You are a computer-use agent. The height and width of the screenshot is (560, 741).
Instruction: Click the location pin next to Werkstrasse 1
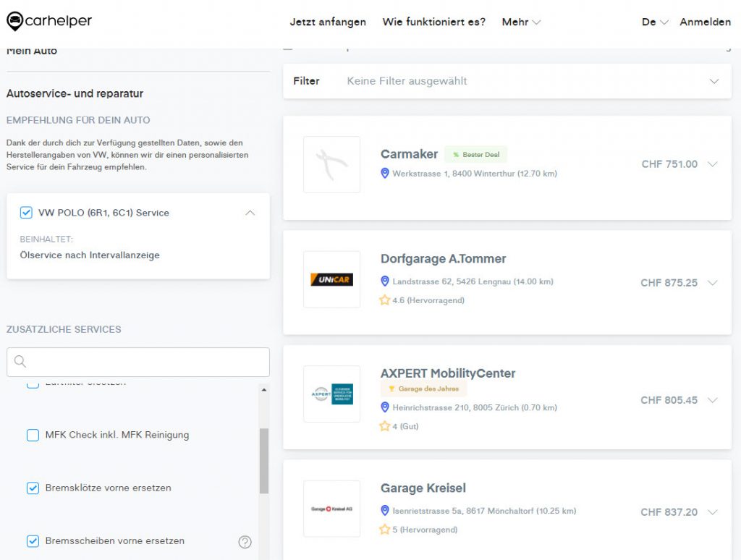tap(385, 174)
